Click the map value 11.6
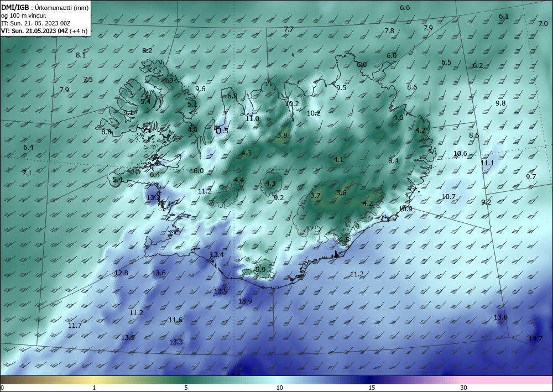This screenshot has width=553, height=392. tap(175, 320)
